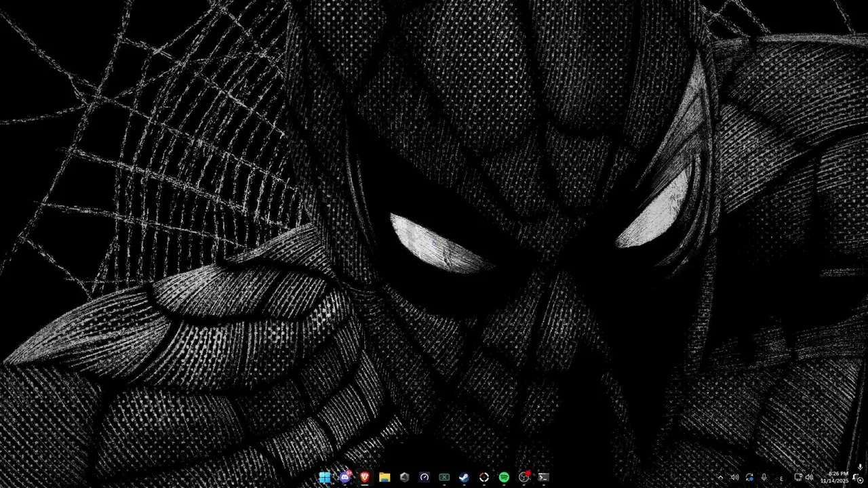Open the speedometer gauge app
The width and height of the screenshot is (868, 488).
pos(425,477)
